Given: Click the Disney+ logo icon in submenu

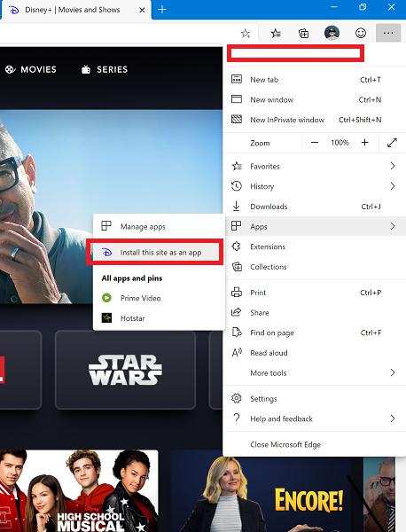Looking at the screenshot, I should (107, 252).
